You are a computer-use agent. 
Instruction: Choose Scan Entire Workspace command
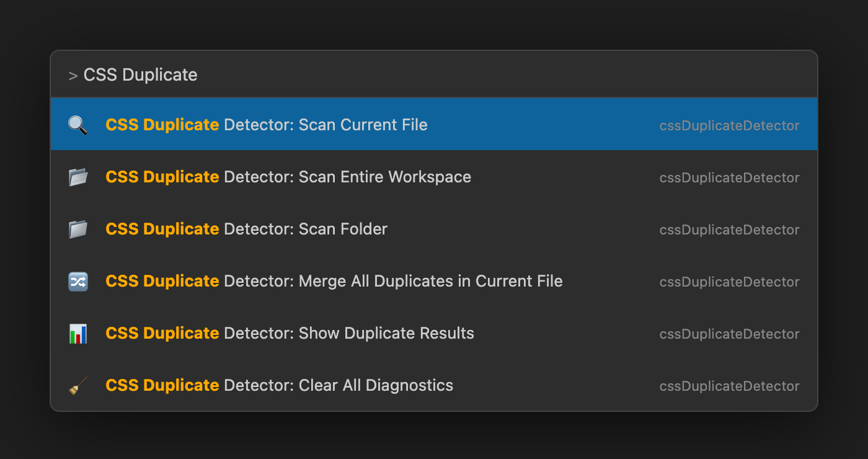click(x=434, y=177)
